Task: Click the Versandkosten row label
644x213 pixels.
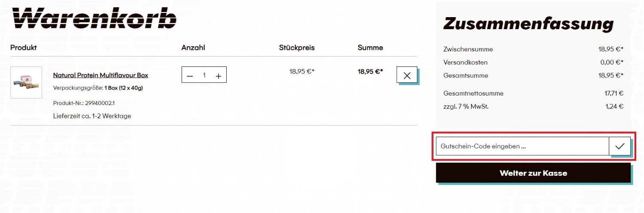Action: 465,62
